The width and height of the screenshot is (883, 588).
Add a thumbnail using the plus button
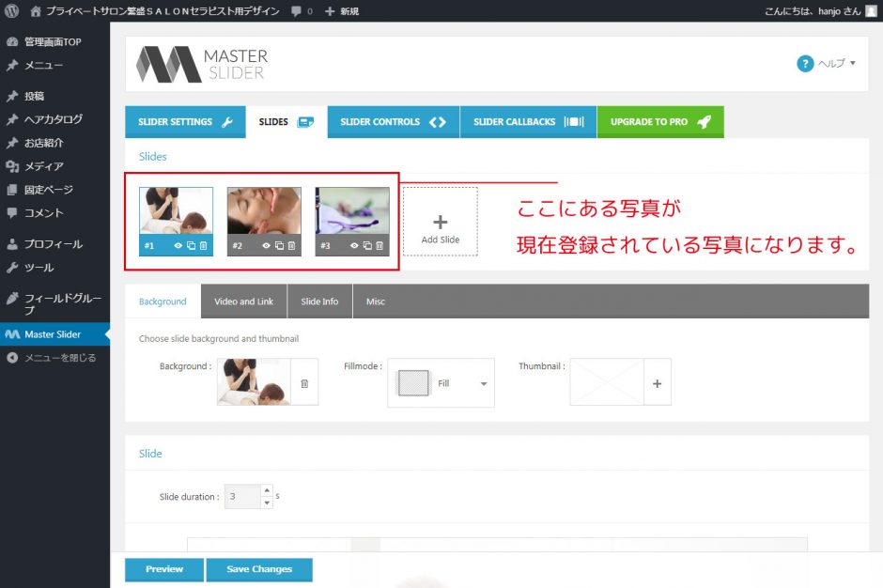[x=658, y=383]
